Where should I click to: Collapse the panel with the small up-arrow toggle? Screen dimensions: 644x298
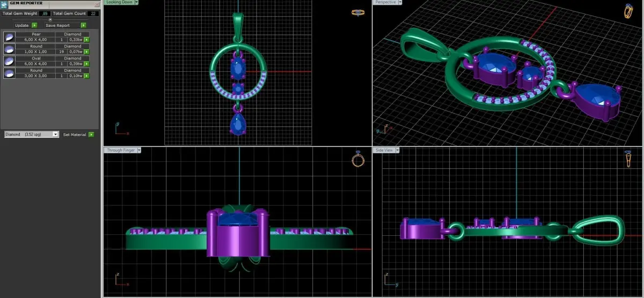pos(50,19)
